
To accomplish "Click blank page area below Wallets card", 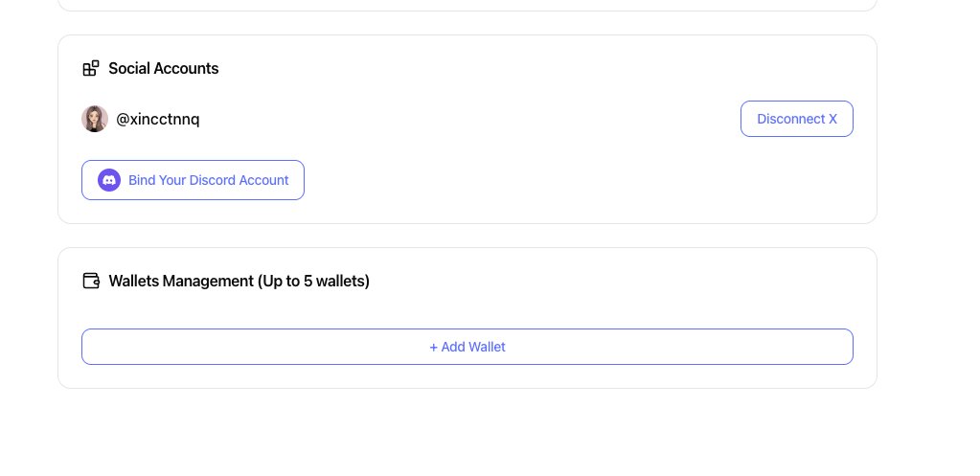I will tap(467, 431).
